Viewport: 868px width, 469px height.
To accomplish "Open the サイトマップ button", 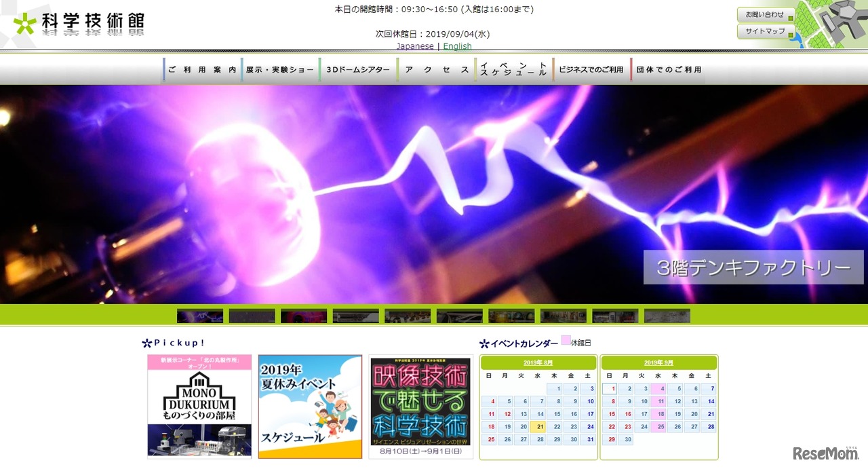I will 765,31.
